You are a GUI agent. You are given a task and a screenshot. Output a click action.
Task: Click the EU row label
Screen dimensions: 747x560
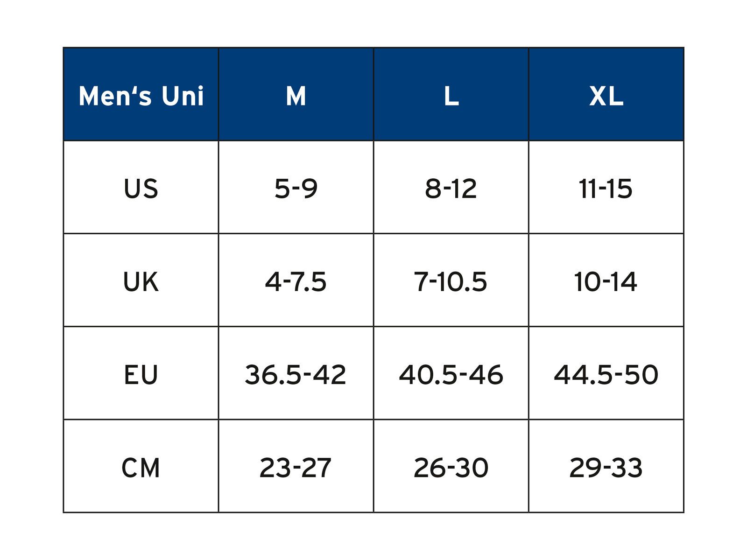(141, 374)
